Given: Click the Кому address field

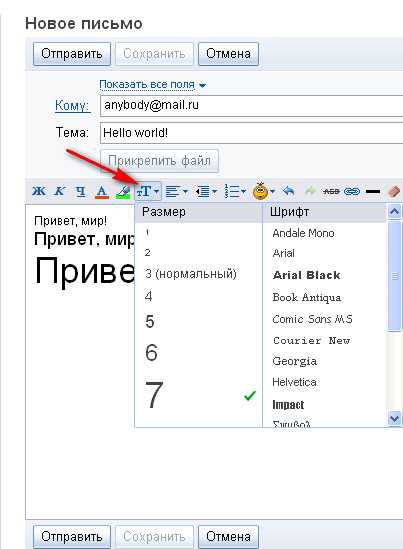Looking at the screenshot, I should pyautogui.click(x=251, y=106).
